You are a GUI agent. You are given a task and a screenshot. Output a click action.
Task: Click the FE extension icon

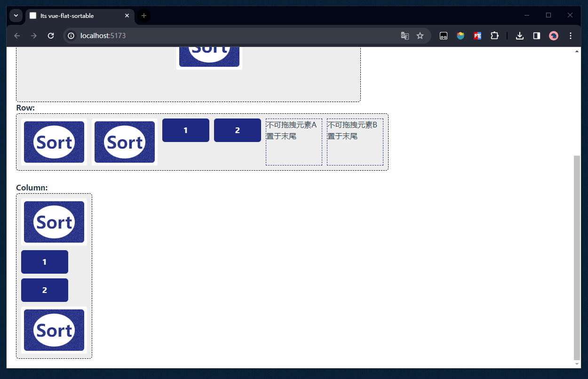(x=477, y=35)
